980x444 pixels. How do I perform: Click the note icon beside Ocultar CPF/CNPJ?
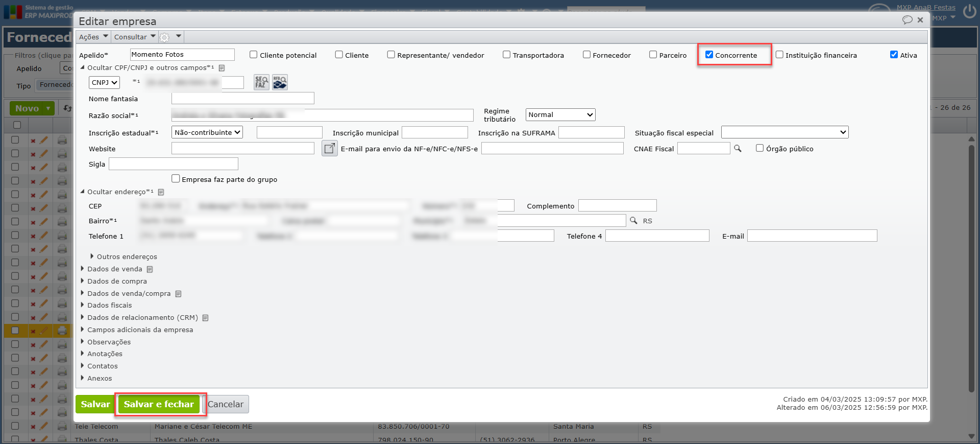(222, 68)
